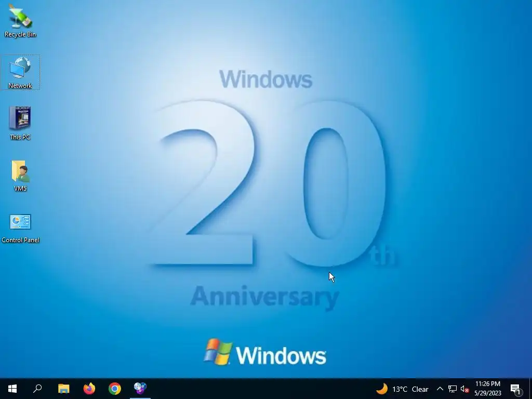This screenshot has height=399, width=532.
Task: Click the 5/29/2023 date in taskbar
Action: tap(487, 393)
